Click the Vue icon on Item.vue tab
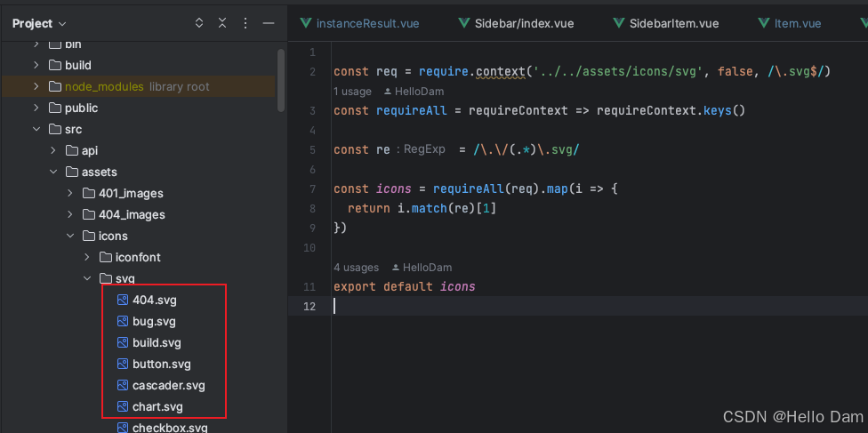Viewport: 868px width, 433px height. click(x=764, y=23)
